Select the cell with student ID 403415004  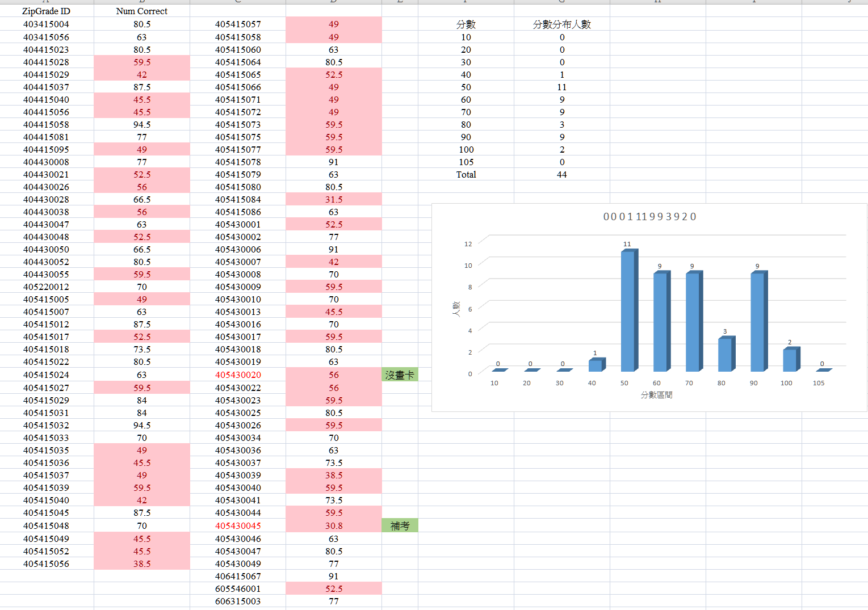pyautogui.click(x=46, y=24)
